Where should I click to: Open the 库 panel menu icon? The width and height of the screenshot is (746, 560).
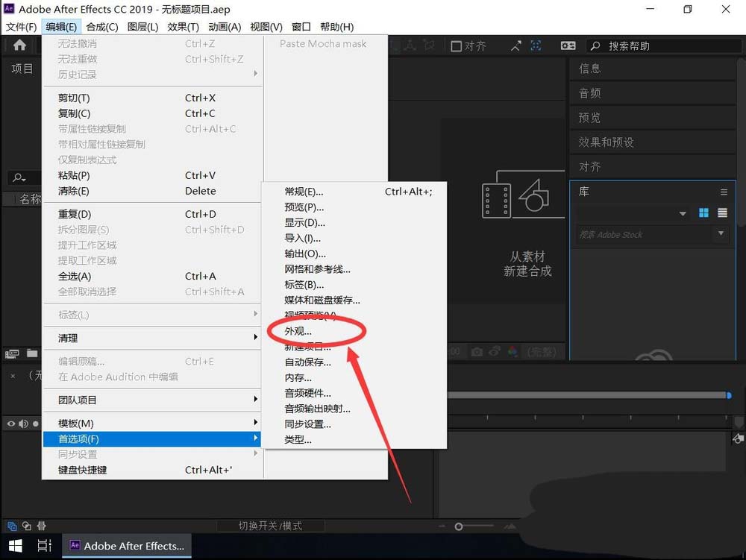724,192
